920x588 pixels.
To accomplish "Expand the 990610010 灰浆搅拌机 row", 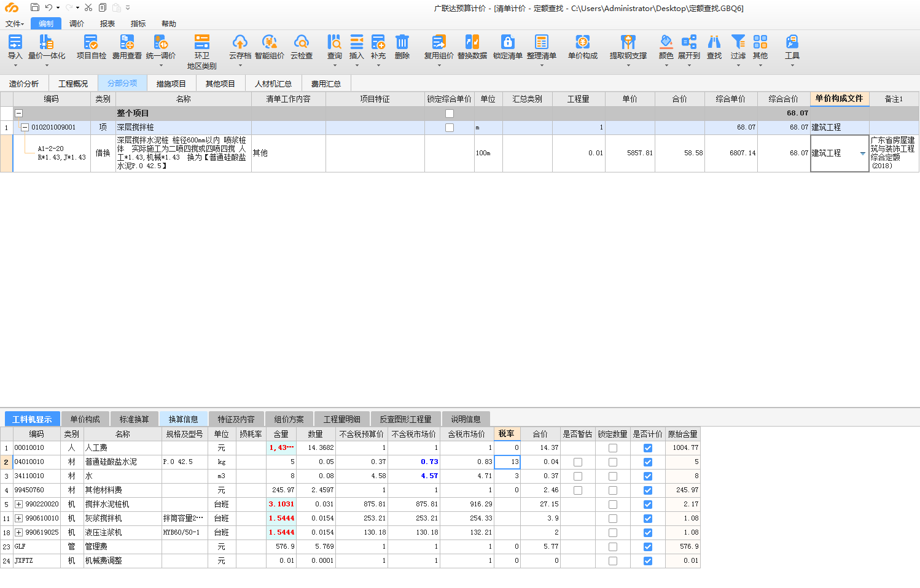I will pyautogui.click(x=19, y=519).
